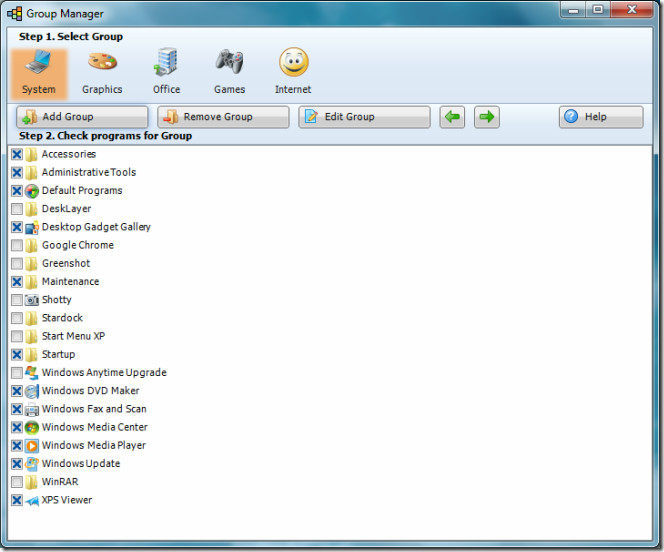Image resolution: width=664 pixels, height=552 pixels.
Task: Open the Edit Group dialog
Action: pyautogui.click(x=364, y=117)
